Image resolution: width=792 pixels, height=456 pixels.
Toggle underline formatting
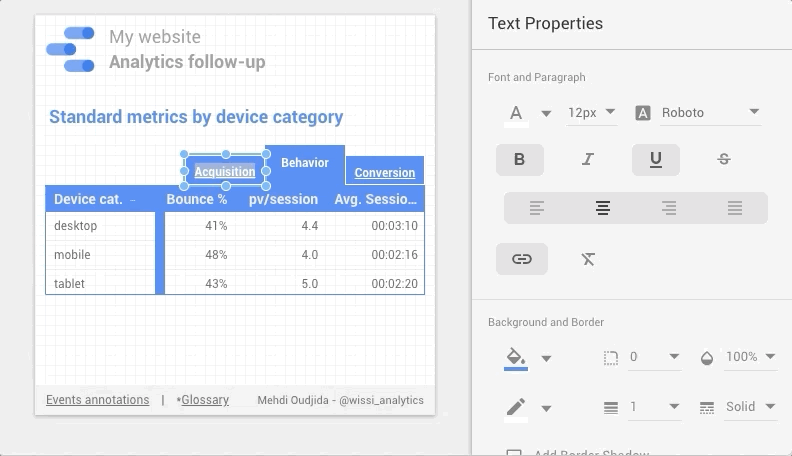coord(656,160)
